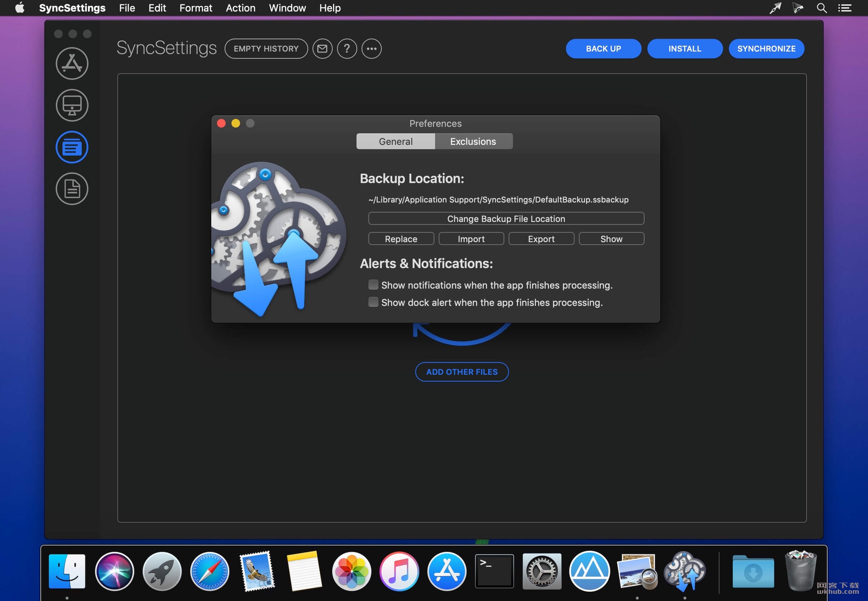This screenshot has width=868, height=601.
Task: Open the Action menu
Action: pos(240,8)
